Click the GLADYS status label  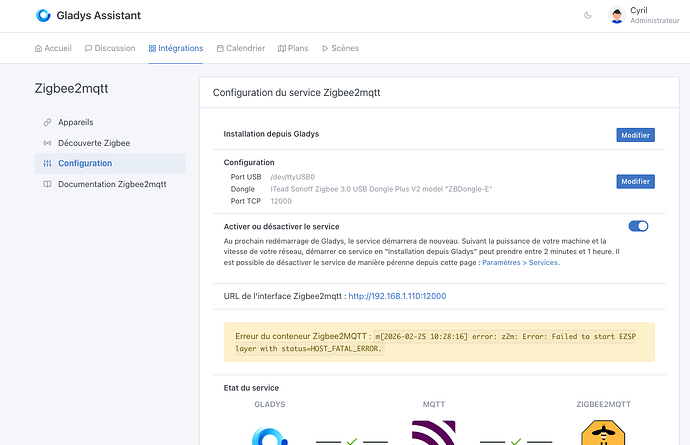(x=270, y=404)
